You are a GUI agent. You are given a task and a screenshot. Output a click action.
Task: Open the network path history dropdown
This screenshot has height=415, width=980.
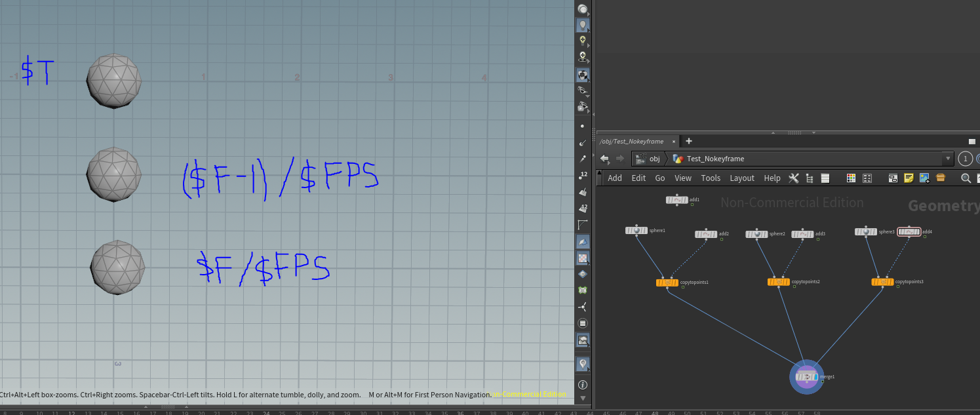[x=947, y=159]
